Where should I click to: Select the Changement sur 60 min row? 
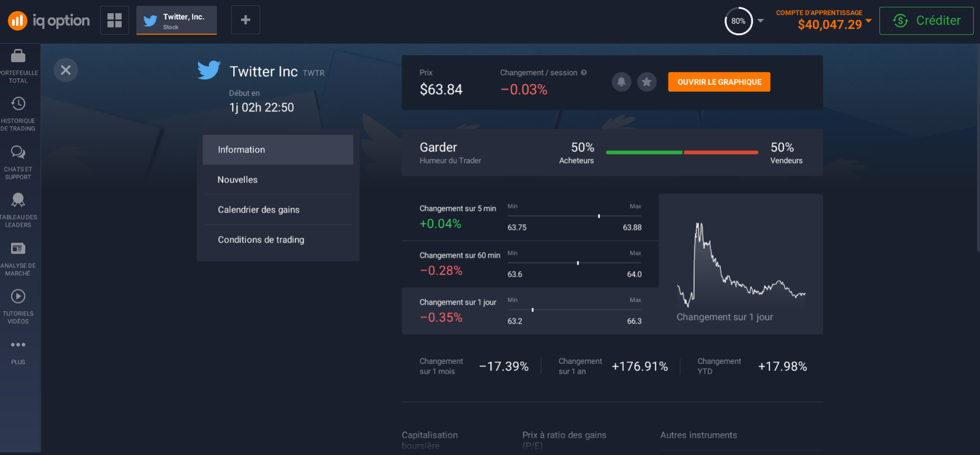point(530,264)
